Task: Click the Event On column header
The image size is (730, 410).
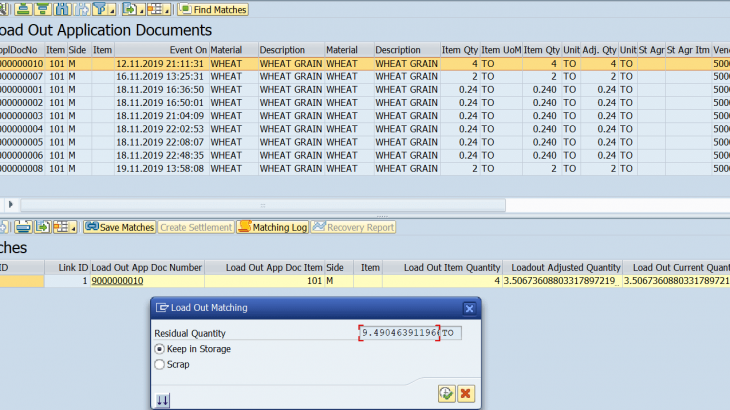Action: pyautogui.click(x=161, y=50)
